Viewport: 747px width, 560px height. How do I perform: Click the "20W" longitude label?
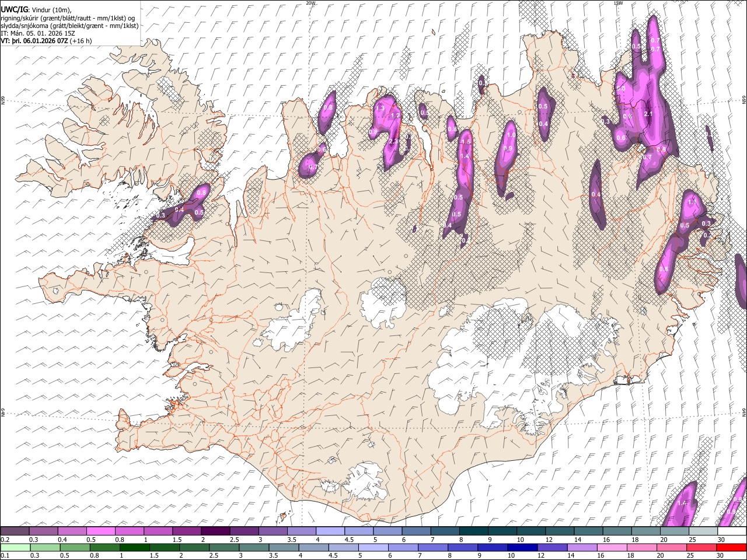click(x=310, y=3)
